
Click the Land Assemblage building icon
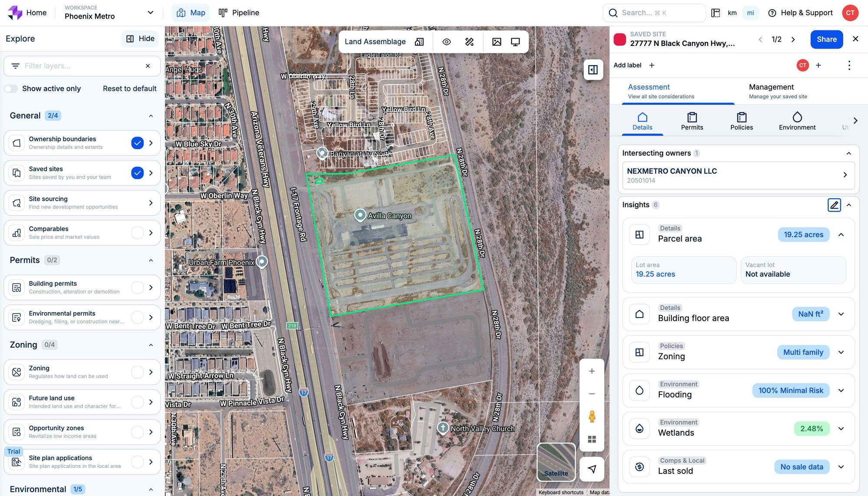(x=419, y=42)
